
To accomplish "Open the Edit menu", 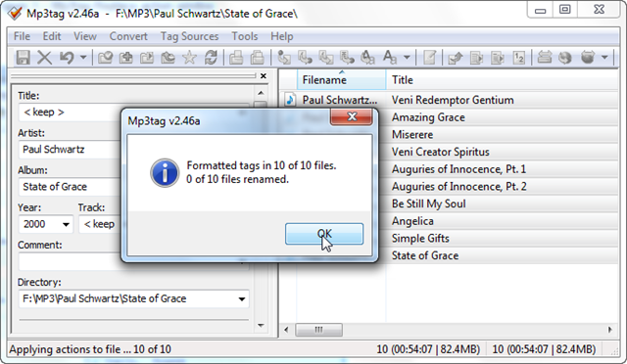I will [52, 36].
